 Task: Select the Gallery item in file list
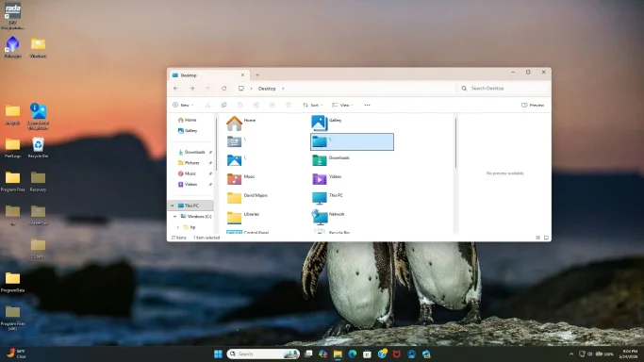click(326, 123)
